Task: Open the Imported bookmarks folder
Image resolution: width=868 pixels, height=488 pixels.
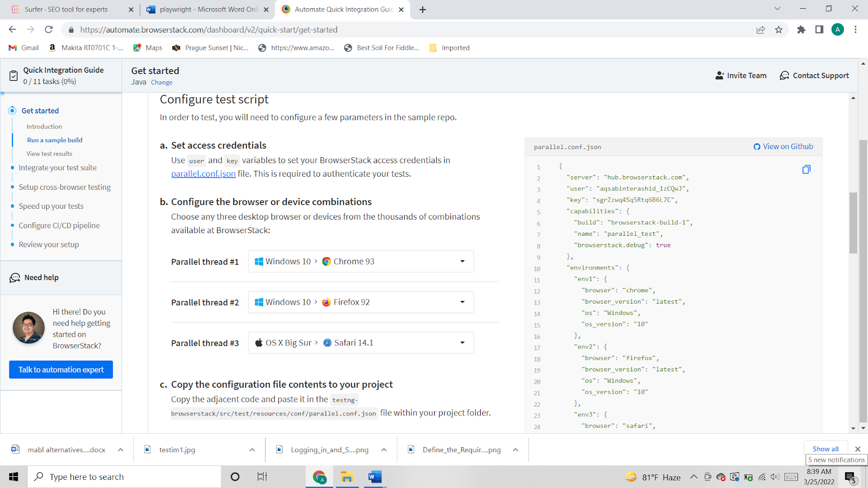Action: coord(449,48)
